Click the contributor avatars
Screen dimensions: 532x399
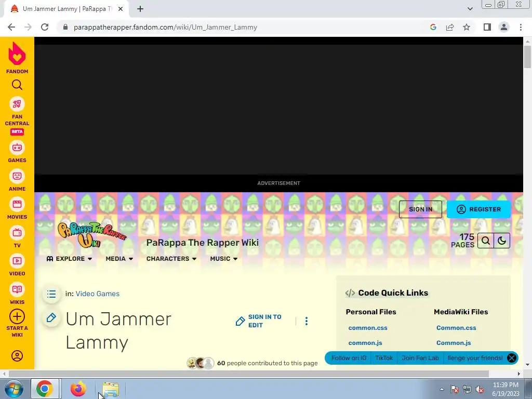click(200, 363)
